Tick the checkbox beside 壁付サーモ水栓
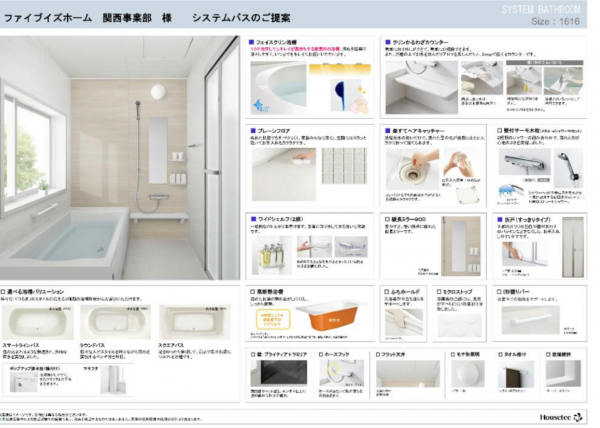Image resolution: width=600 pixels, height=428 pixels. click(499, 130)
